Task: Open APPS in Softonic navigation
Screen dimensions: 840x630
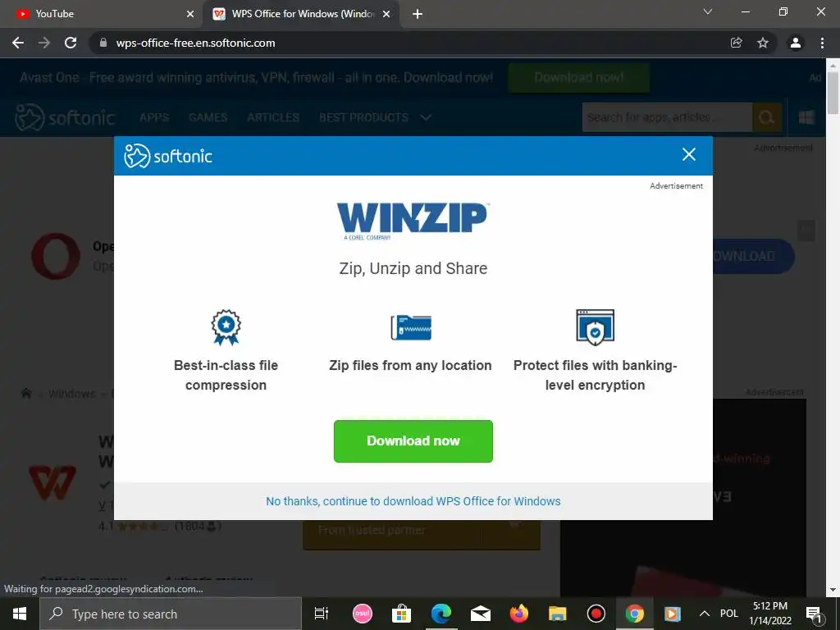Action: tap(154, 117)
